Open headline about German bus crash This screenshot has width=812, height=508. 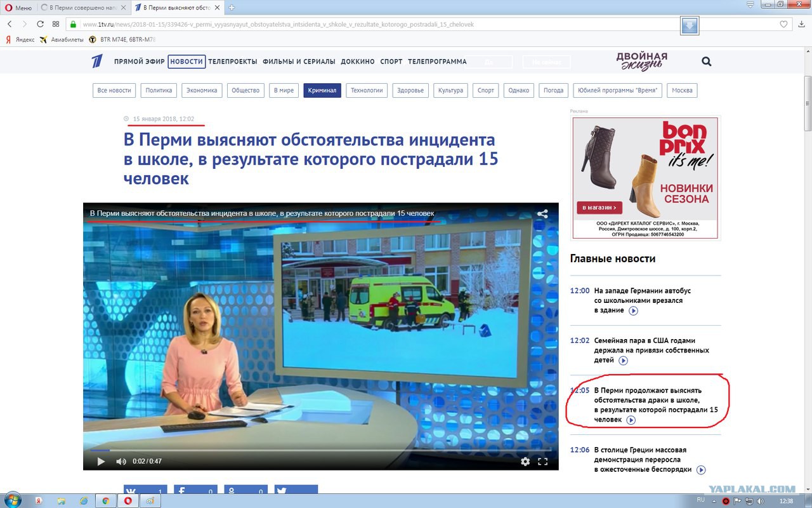[x=642, y=300]
